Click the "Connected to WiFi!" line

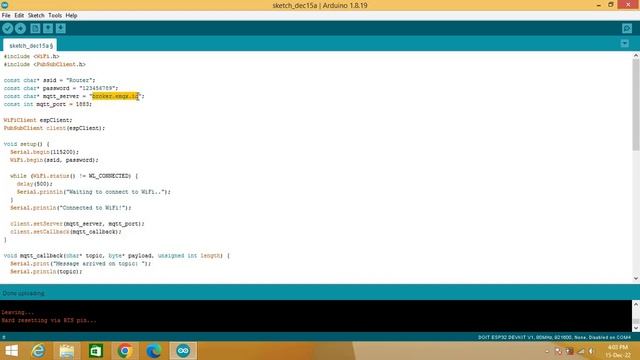[x=71, y=208]
